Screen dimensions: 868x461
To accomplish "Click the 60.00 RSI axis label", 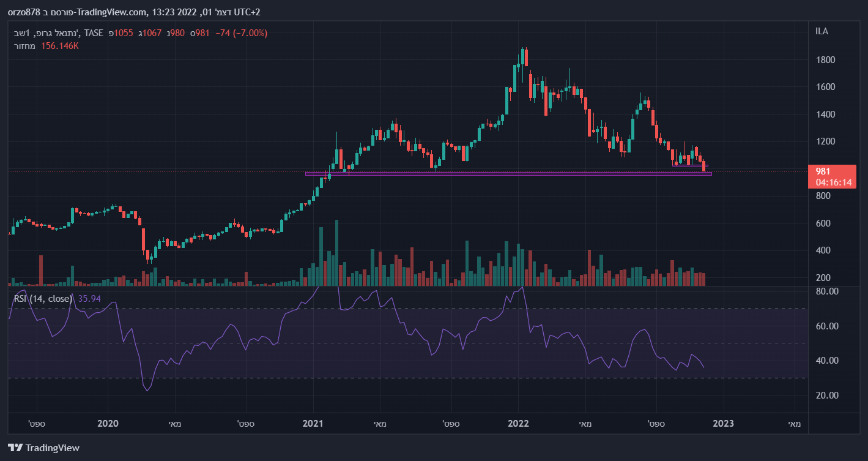I will pos(827,326).
